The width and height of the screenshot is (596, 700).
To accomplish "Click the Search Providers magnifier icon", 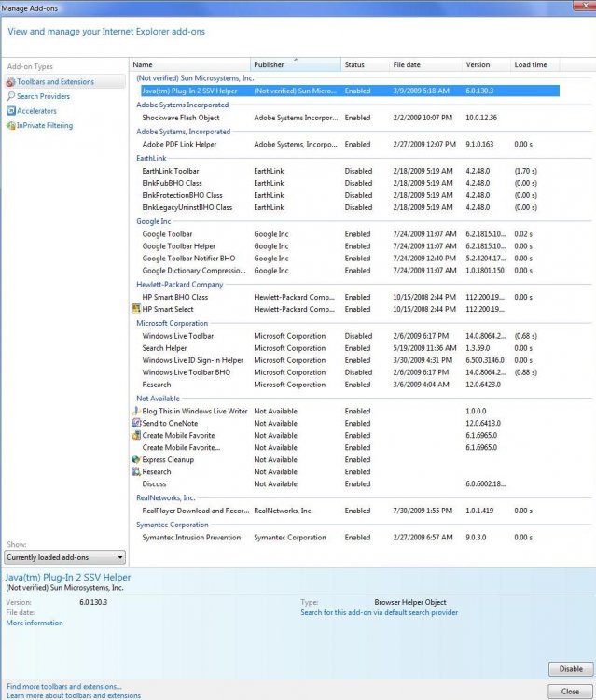I will (x=10, y=96).
